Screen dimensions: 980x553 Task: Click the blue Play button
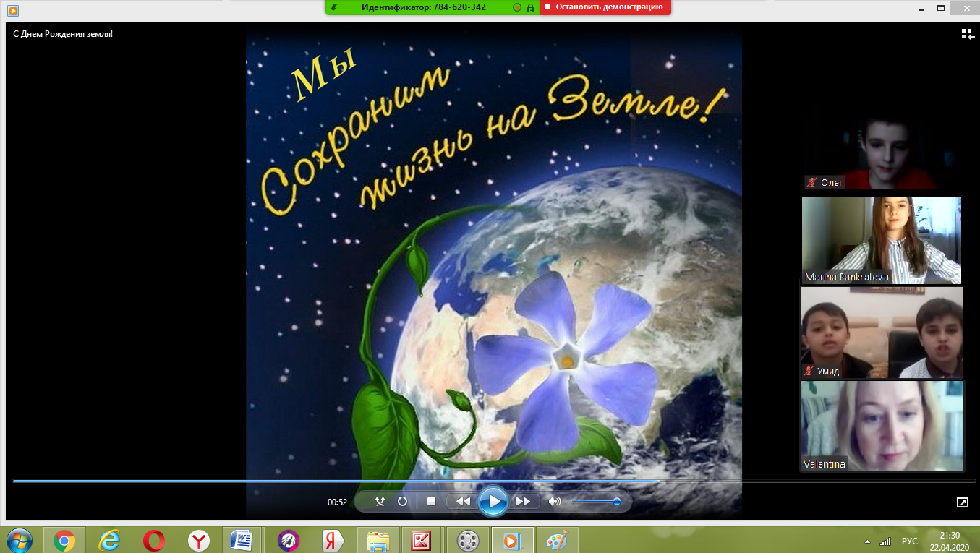click(493, 501)
